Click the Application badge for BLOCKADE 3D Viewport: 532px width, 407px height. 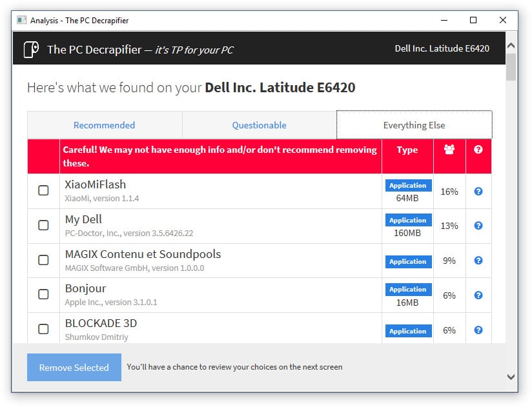[408, 331]
